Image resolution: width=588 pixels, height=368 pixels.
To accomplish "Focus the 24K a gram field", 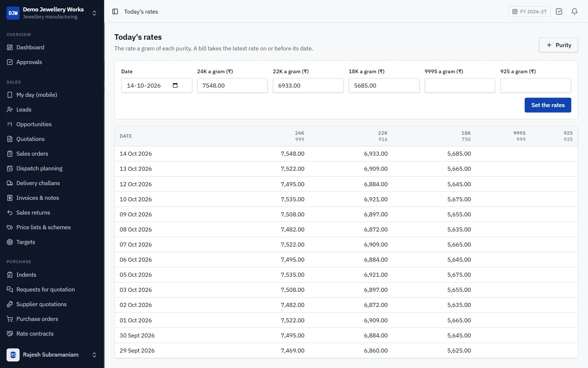I will [x=232, y=85].
